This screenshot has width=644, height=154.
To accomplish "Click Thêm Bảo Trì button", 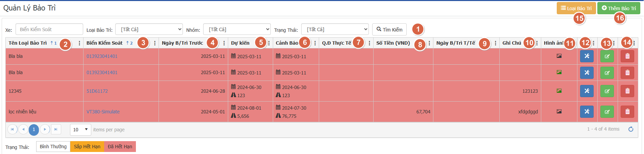I will [x=618, y=8].
